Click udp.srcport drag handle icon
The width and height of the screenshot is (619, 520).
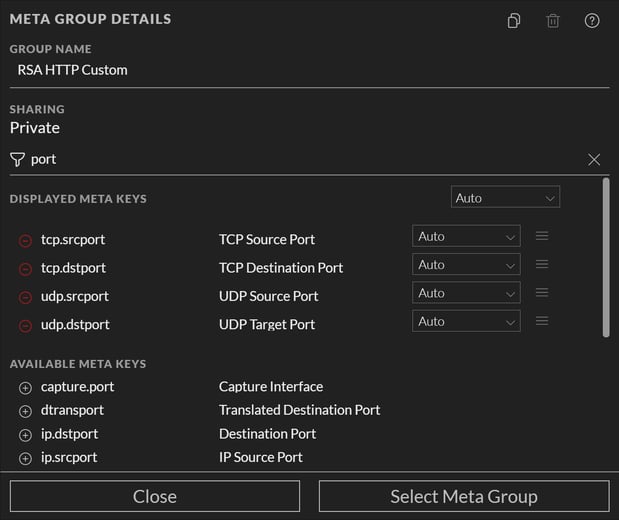(542, 293)
